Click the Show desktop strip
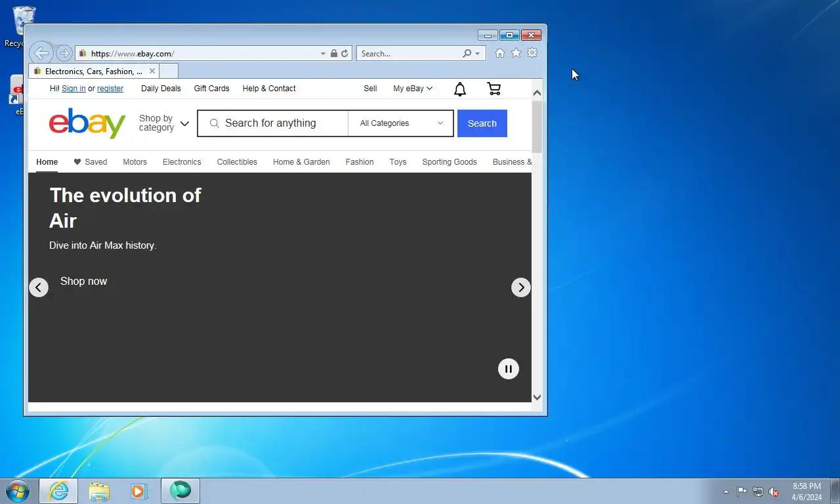Image resolution: width=840 pixels, height=504 pixels. 835,491
